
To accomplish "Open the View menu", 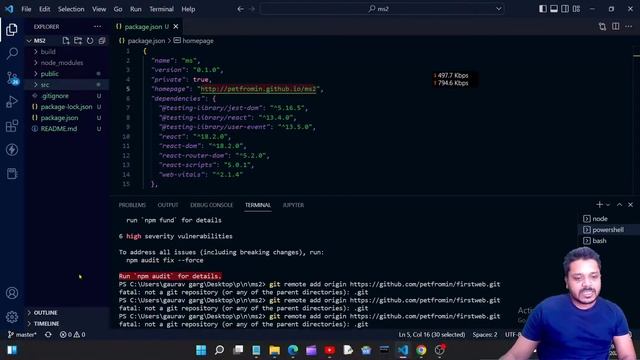I will (x=99, y=9).
